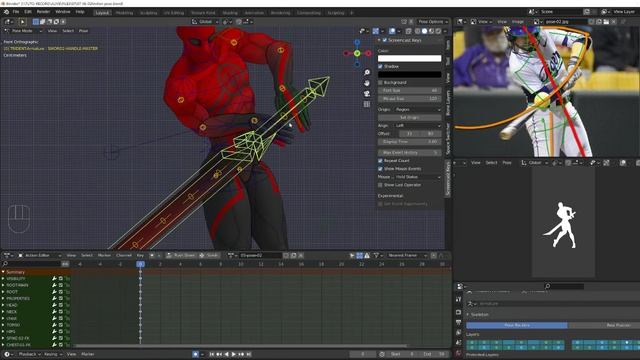Toggle the Screencast Keys checkbox
Screen dimensions: 640x360
384,40
